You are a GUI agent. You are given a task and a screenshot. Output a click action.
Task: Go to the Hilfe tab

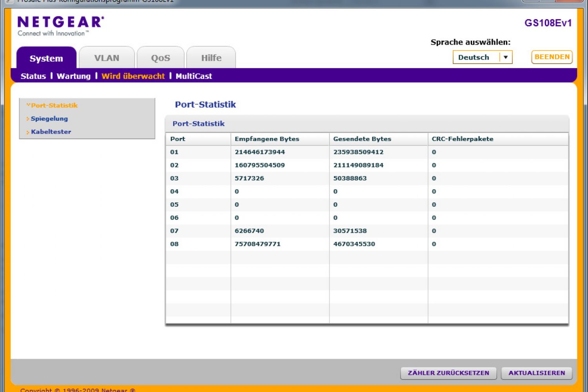[211, 58]
